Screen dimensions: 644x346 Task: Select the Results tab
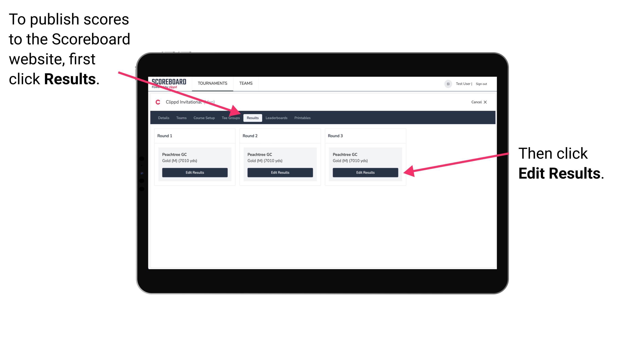[252, 118]
